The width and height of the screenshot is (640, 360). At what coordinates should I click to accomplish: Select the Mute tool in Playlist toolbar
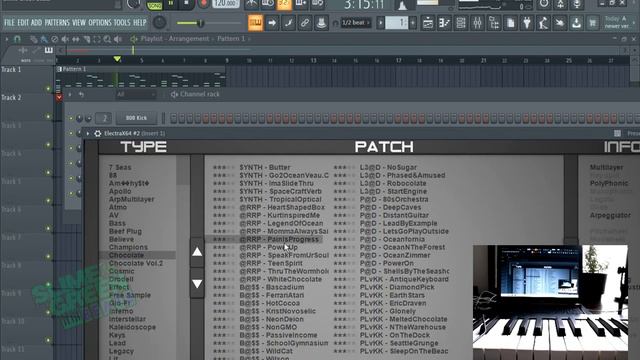point(65,39)
